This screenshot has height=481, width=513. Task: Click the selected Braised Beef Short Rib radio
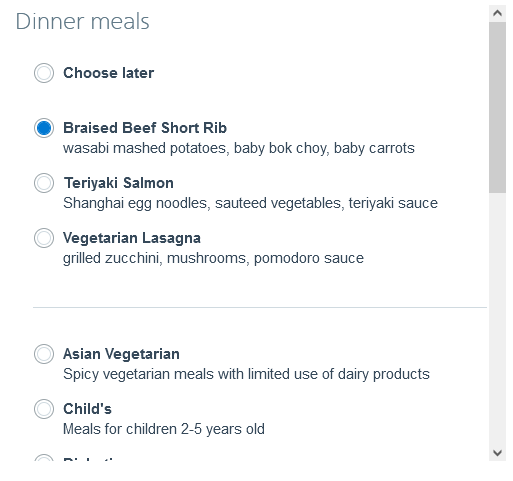click(x=44, y=128)
